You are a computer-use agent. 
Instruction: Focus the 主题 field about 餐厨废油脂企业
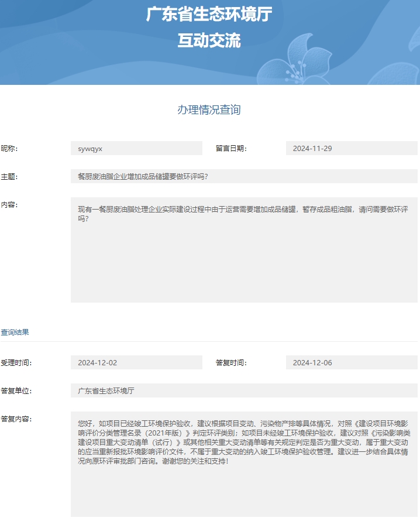244,177
